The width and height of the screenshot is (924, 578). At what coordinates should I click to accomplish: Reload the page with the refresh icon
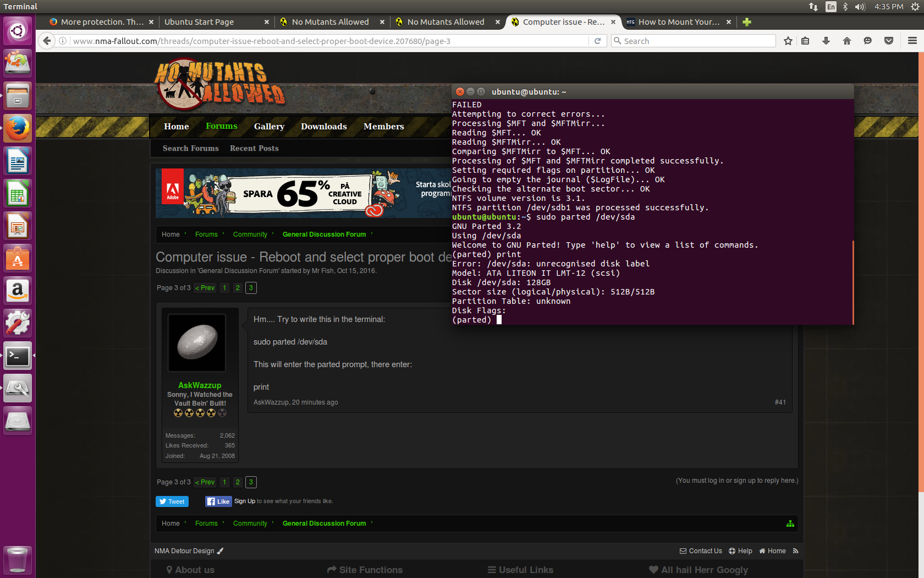coord(597,41)
